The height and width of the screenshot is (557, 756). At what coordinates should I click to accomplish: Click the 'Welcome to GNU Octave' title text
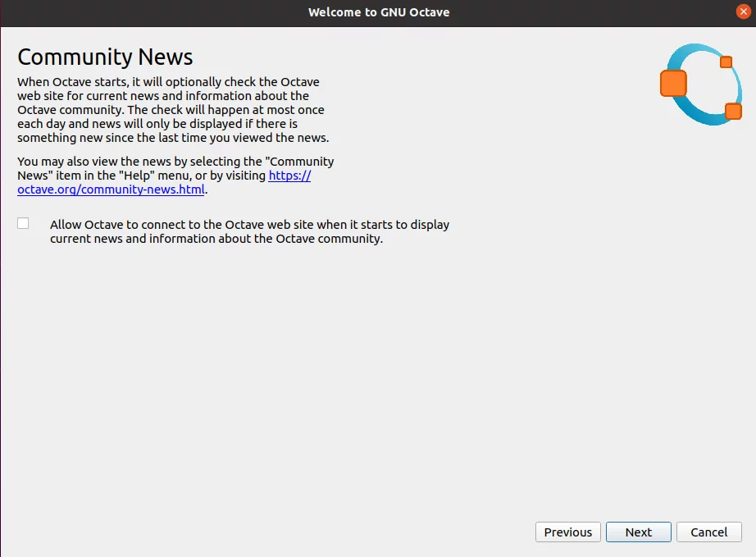(379, 12)
